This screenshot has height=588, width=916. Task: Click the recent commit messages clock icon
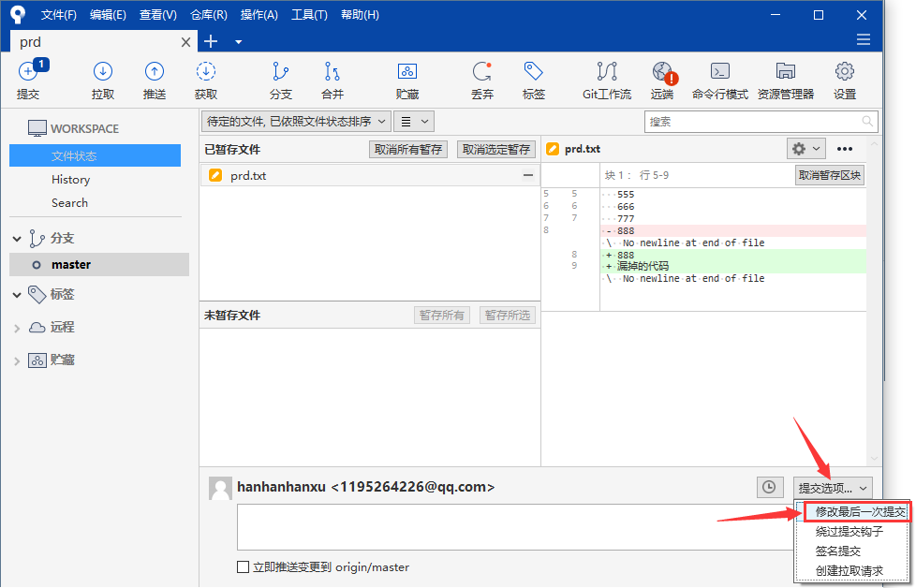coord(769,487)
